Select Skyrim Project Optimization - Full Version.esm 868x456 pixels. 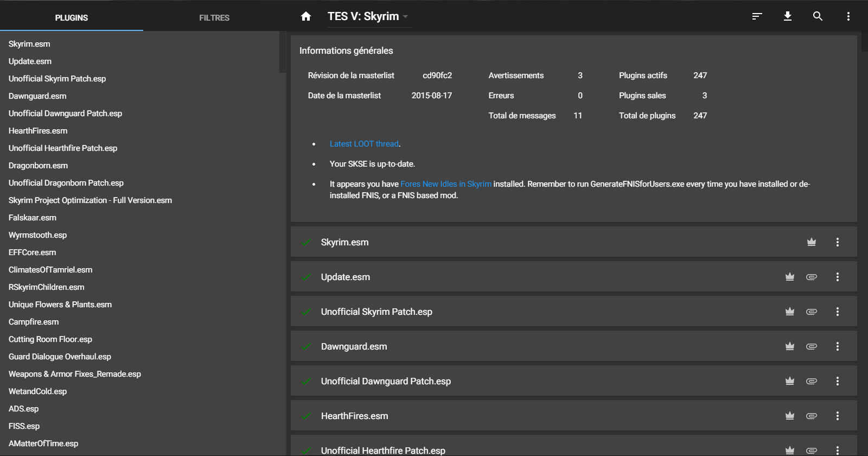[x=90, y=200]
